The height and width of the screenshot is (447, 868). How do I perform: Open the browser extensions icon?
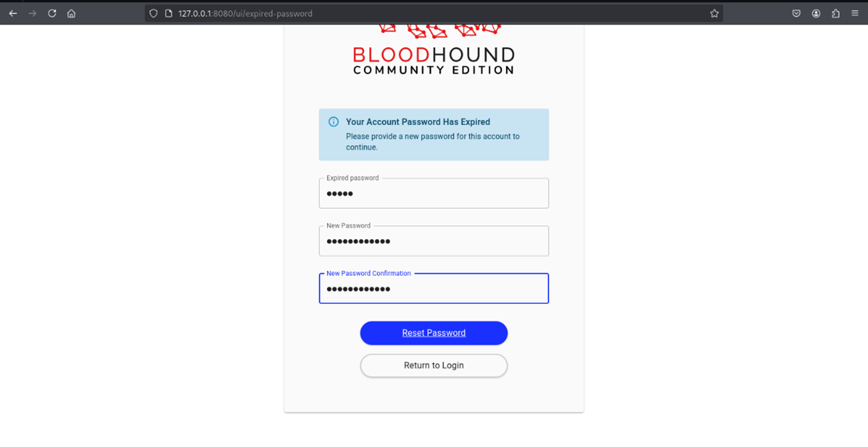point(835,14)
